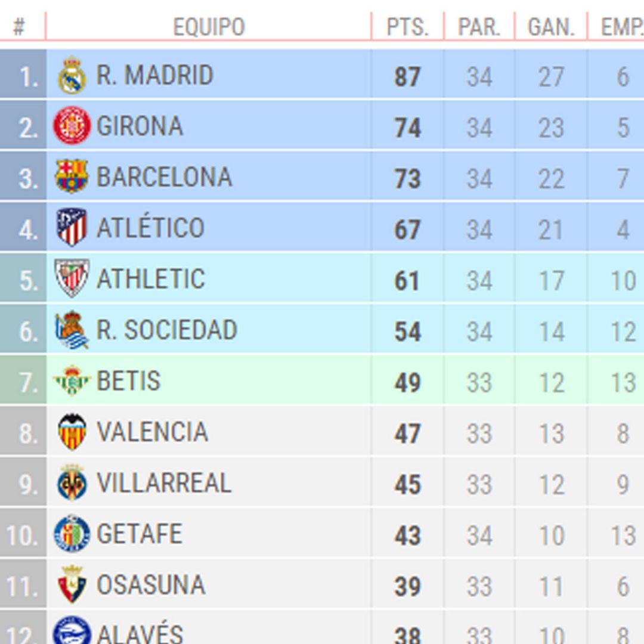Click the Real Madrid crest icon
The image size is (644, 644).
(x=72, y=75)
